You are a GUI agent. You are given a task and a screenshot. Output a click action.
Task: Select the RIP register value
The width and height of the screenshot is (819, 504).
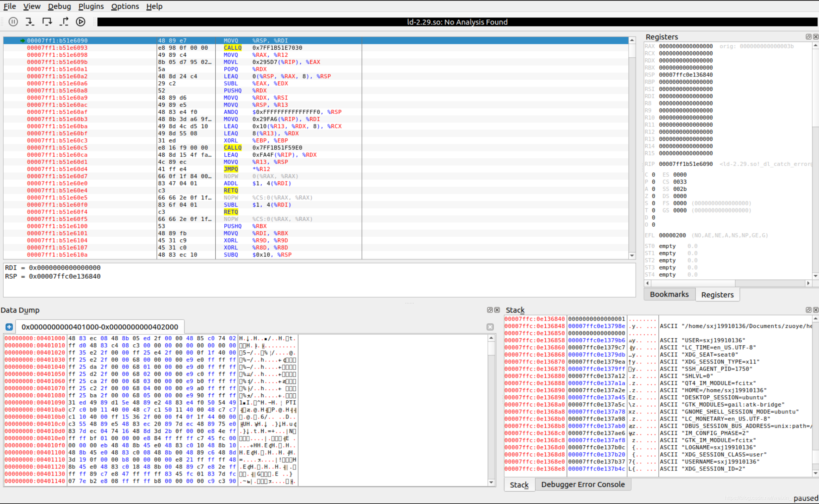coord(686,164)
